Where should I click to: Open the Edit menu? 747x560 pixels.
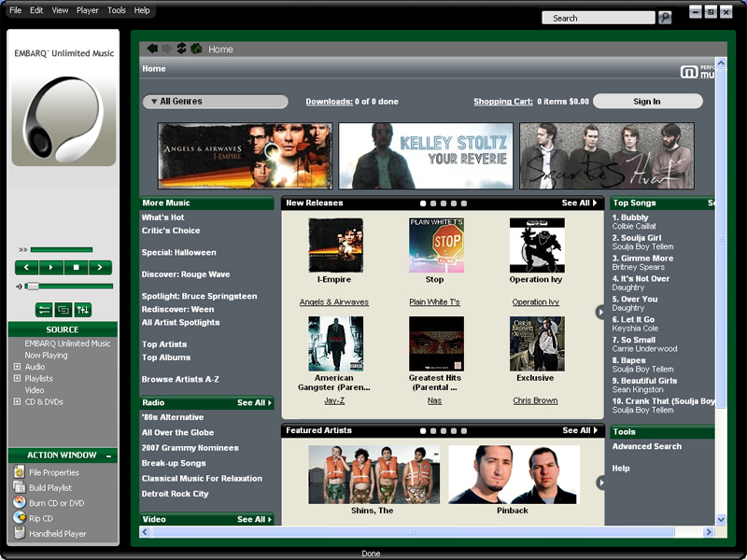(x=36, y=10)
